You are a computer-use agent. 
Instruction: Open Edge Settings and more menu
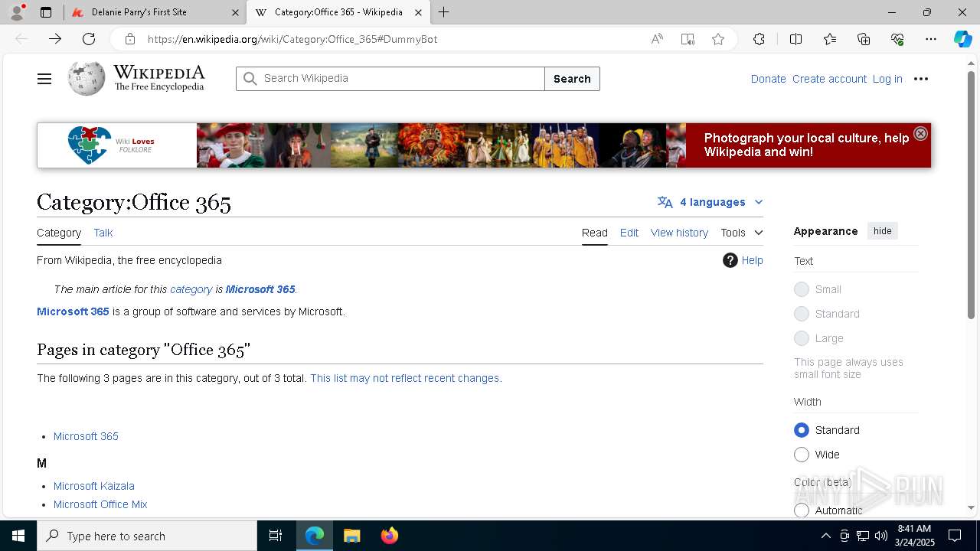click(x=931, y=39)
